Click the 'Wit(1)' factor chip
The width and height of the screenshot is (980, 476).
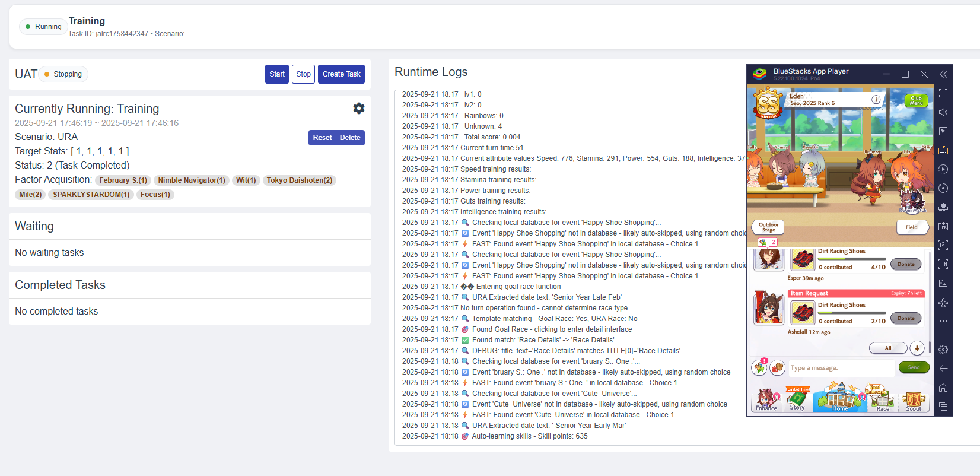[246, 180]
